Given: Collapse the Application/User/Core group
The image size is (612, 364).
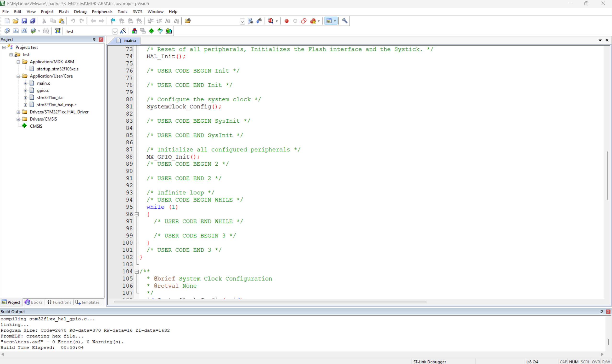Looking at the screenshot, I should 18,76.
